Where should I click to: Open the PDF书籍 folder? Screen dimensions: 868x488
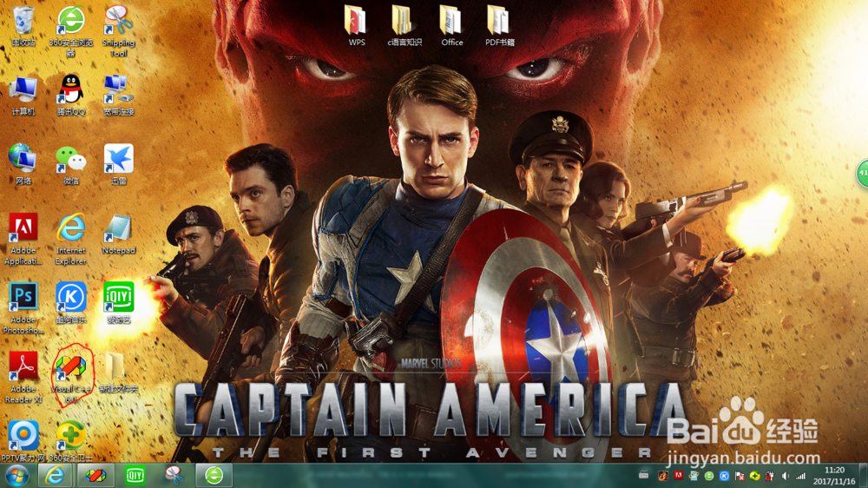[x=499, y=25]
